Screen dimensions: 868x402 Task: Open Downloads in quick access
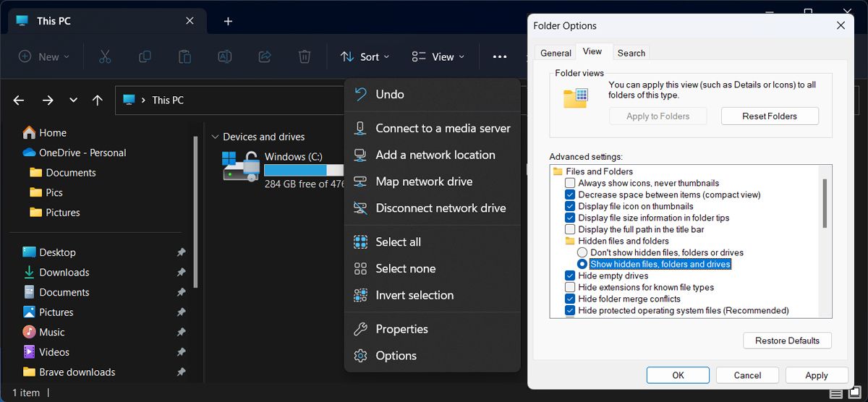[x=56, y=273]
